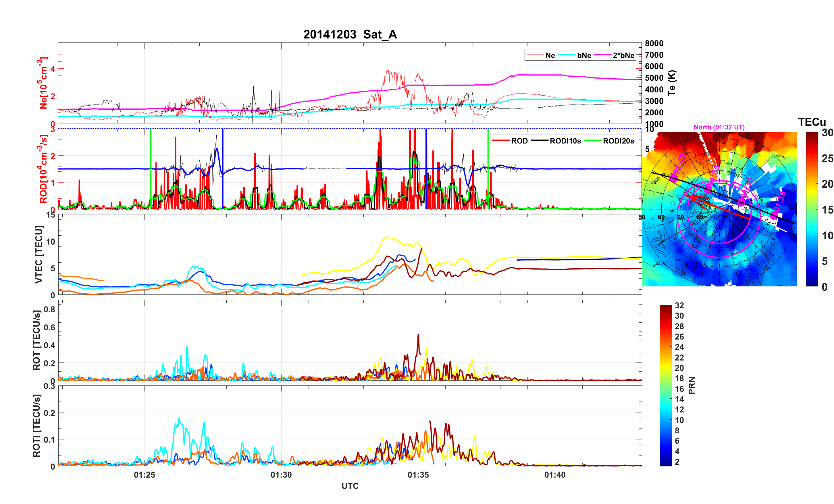The width and height of the screenshot is (834, 504).
Task: Click the PRN colorbar label
Action: [692, 385]
